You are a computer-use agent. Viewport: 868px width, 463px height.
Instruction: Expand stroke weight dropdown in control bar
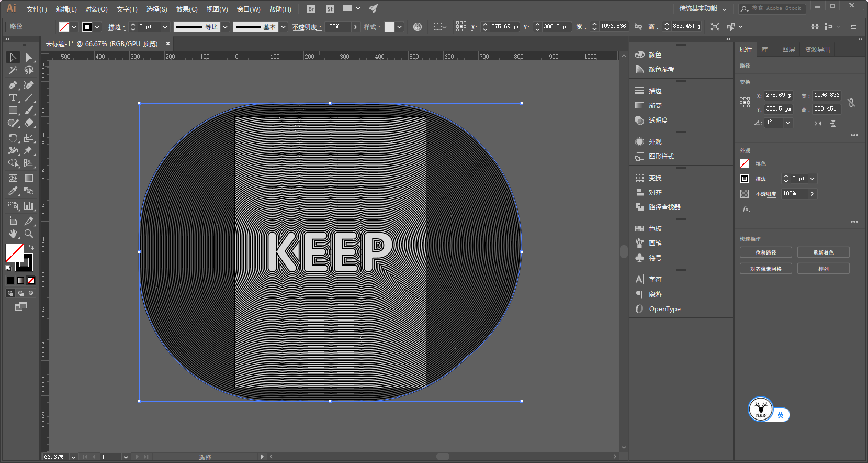pos(165,27)
